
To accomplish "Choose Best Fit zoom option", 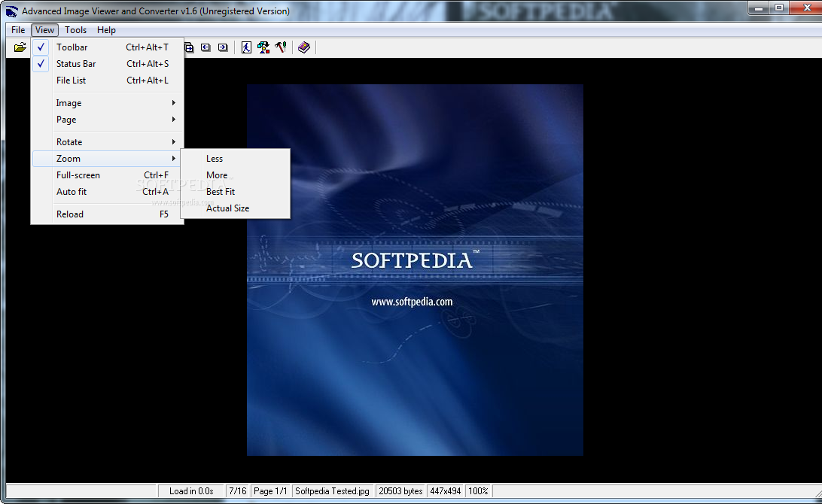I will coord(236,192).
